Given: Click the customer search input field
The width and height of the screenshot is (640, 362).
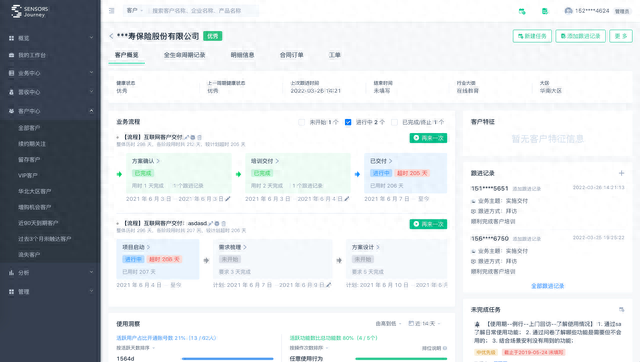Looking at the screenshot, I should (x=203, y=11).
